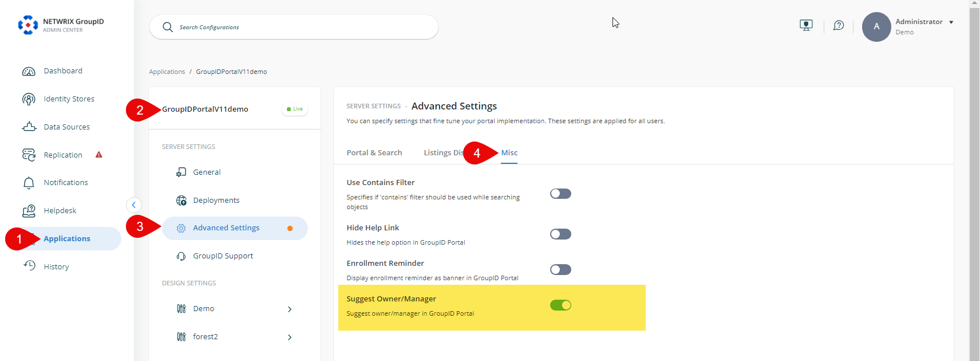Screen dimensions: 980x361
Task: Click the monitor icon in top bar
Action: coord(806,25)
